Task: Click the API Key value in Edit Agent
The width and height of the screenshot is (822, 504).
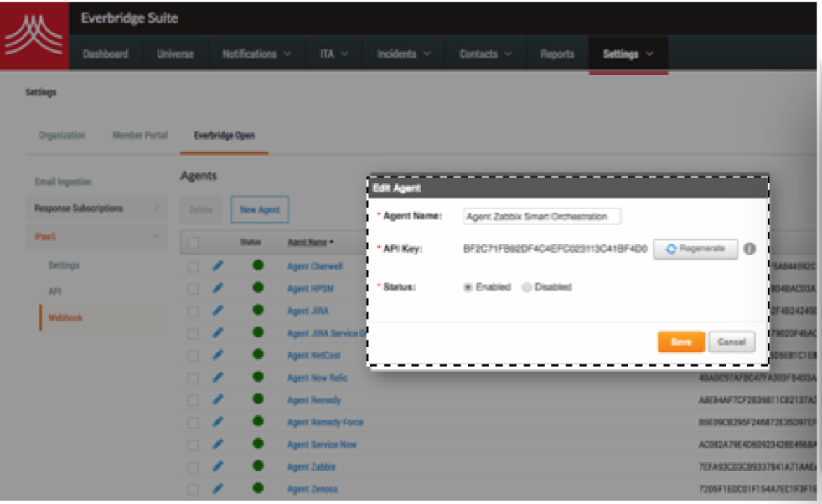Action: click(556, 249)
